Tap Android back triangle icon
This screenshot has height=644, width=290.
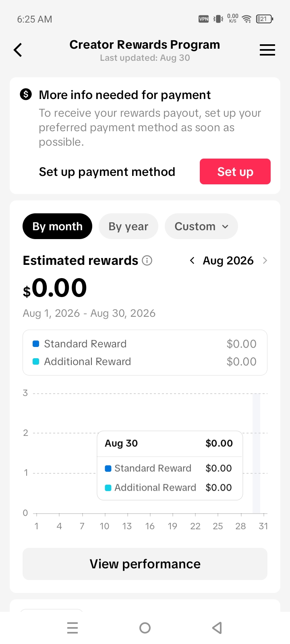tap(217, 628)
